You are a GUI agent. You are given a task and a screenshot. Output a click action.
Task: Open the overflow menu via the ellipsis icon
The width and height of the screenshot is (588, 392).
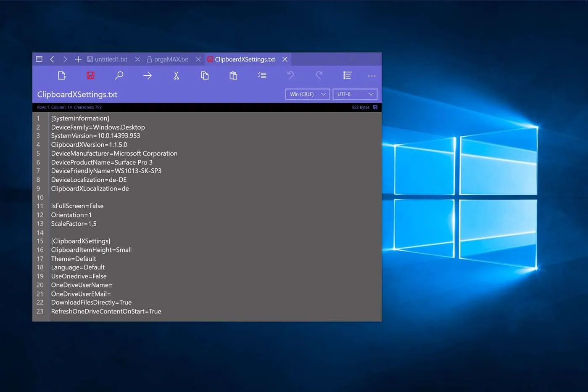click(372, 76)
